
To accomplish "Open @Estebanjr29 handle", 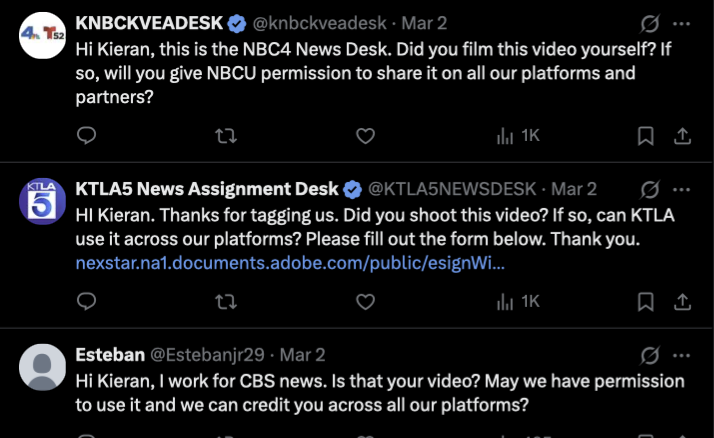I will (207, 355).
